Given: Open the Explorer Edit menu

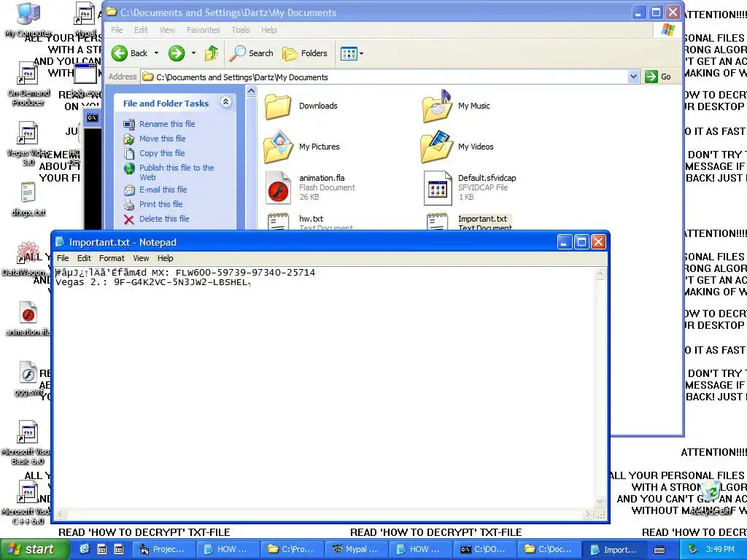Looking at the screenshot, I should pyautogui.click(x=141, y=30).
